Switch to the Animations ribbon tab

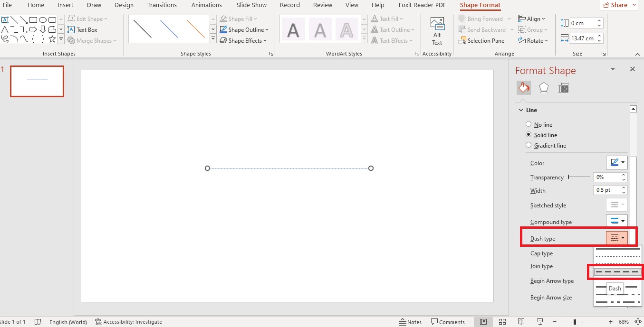coord(206,5)
